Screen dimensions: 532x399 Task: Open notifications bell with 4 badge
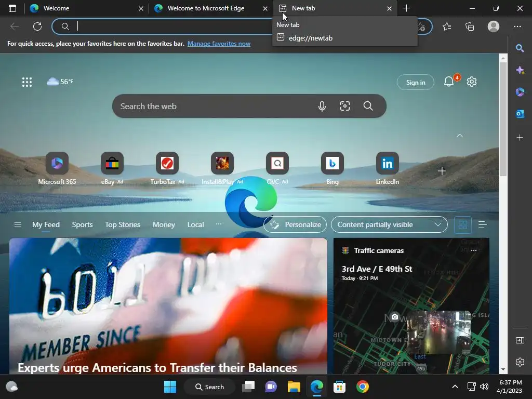pos(449,82)
